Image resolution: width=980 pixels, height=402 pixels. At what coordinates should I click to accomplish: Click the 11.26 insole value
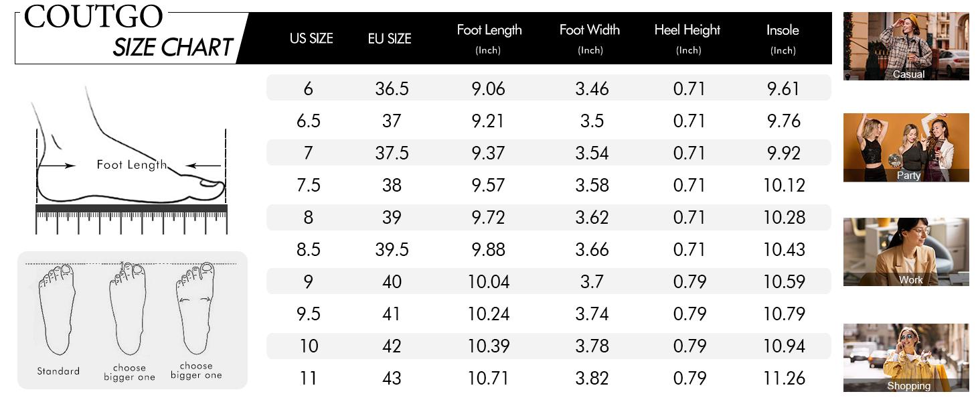[x=784, y=378]
